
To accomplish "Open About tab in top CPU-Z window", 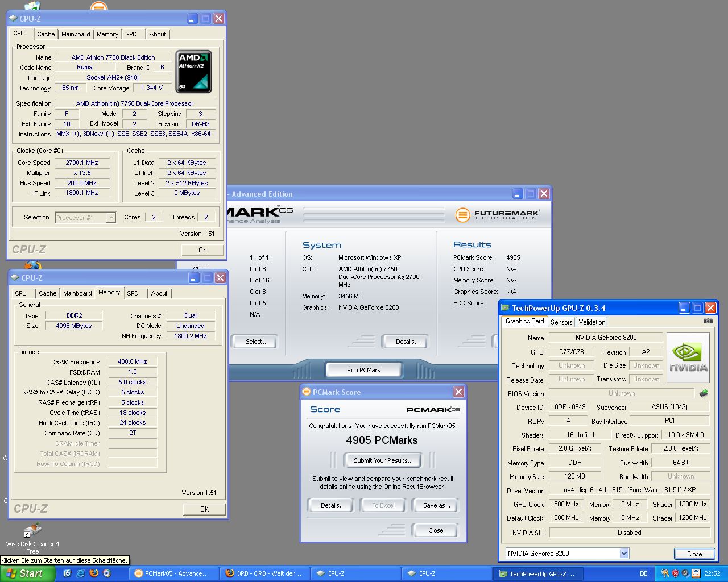I will tap(158, 34).
